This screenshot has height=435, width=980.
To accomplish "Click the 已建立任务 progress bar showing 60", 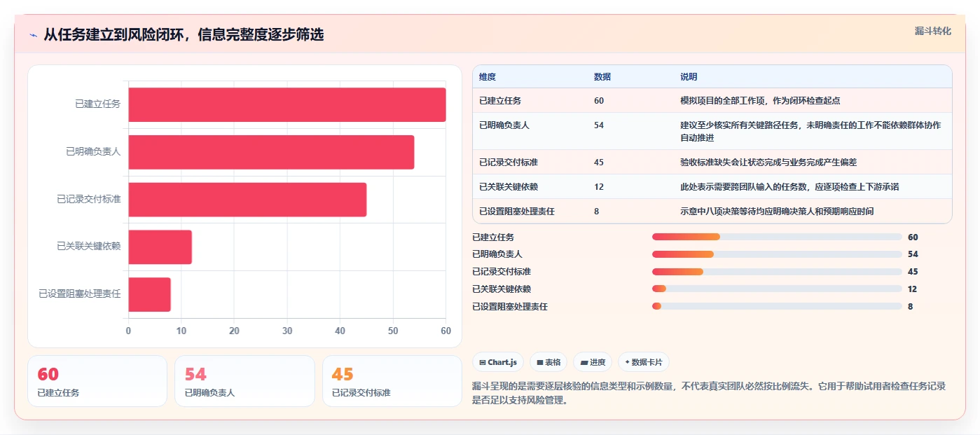I will [777, 237].
